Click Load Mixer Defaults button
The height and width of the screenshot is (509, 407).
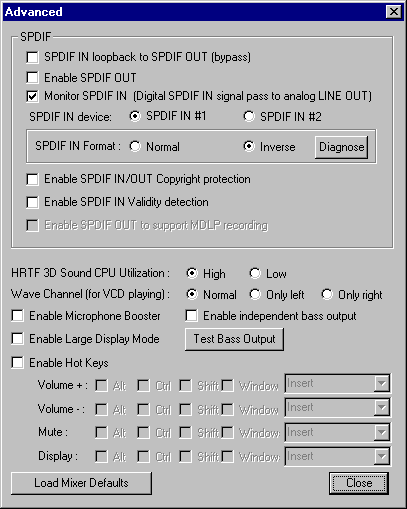pos(81,483)
